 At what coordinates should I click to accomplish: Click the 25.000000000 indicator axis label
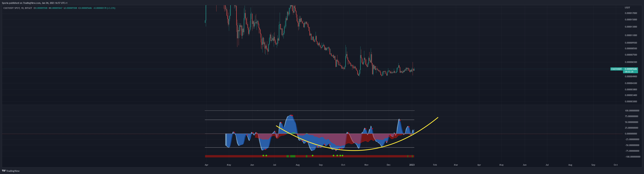[x=632, y=128]
